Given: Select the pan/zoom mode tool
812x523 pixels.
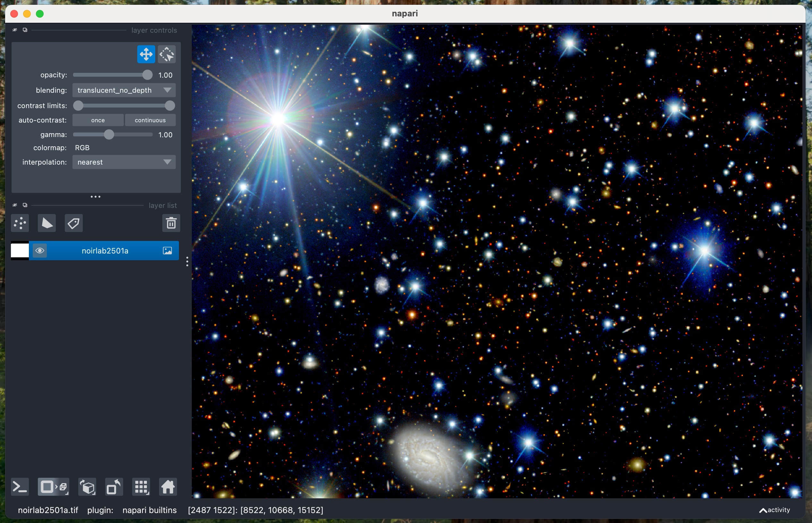Looking at the screenshot, I should [x=146, y=54].
